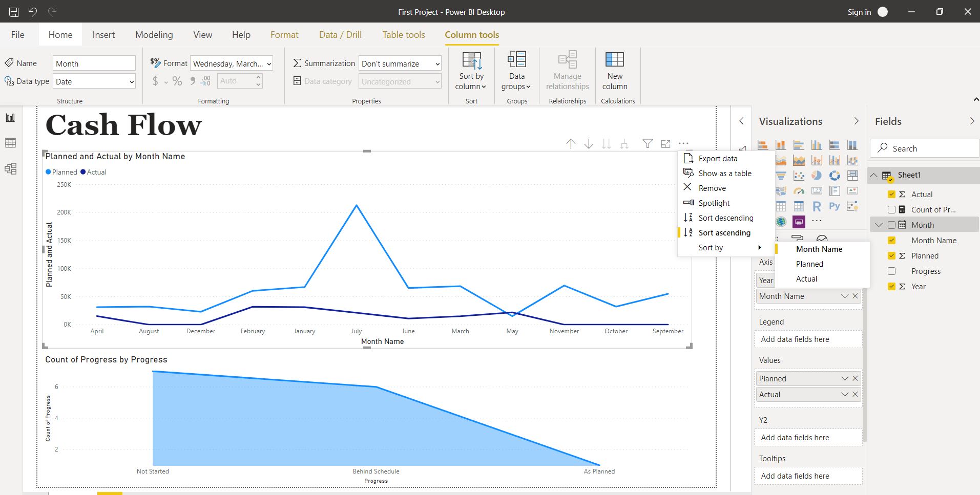Select the Matrix visualization
Screen dimensions: 980x495
coord(799,206)
